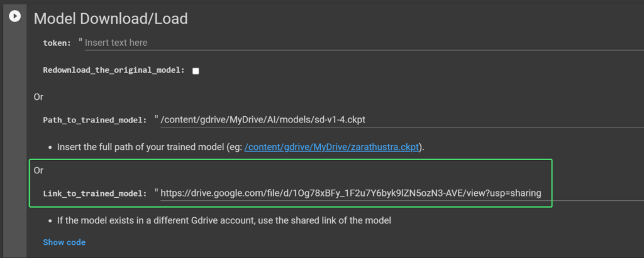Open the zarathustra.ckpt example path link
Viewport: 644px width, 258px height.
[x=333, y=148]
